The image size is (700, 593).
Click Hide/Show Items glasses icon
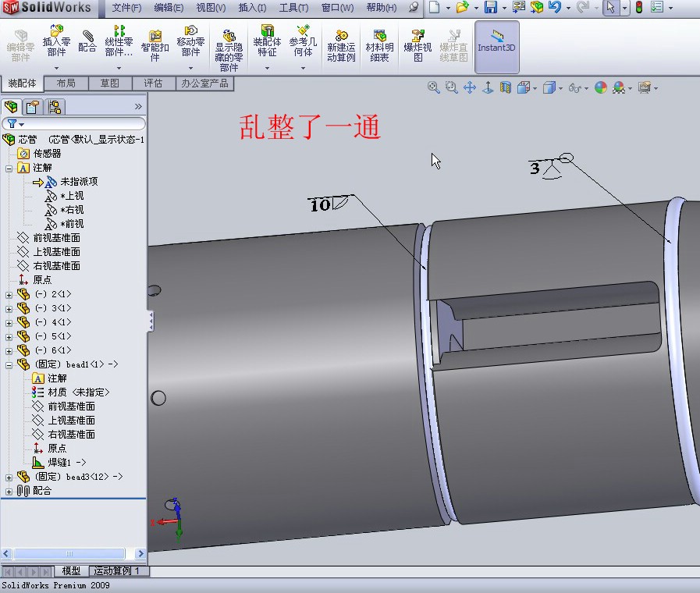[x=574, y=88]
